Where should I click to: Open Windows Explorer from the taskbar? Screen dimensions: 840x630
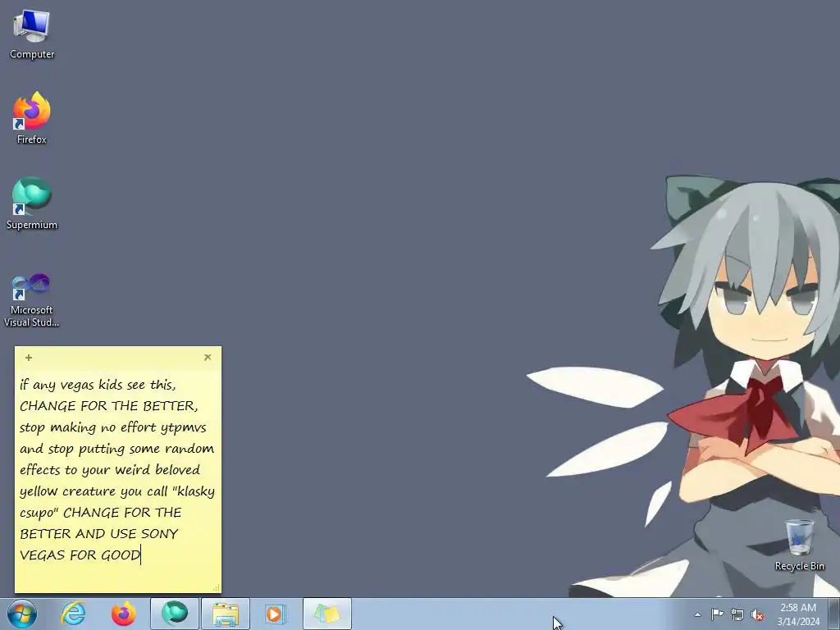click(226, 614)
